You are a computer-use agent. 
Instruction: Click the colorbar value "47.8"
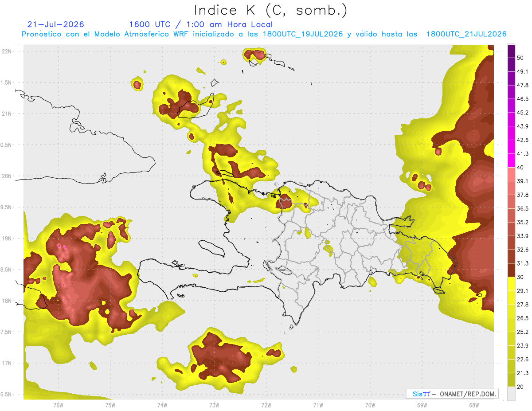pos(523,85)
